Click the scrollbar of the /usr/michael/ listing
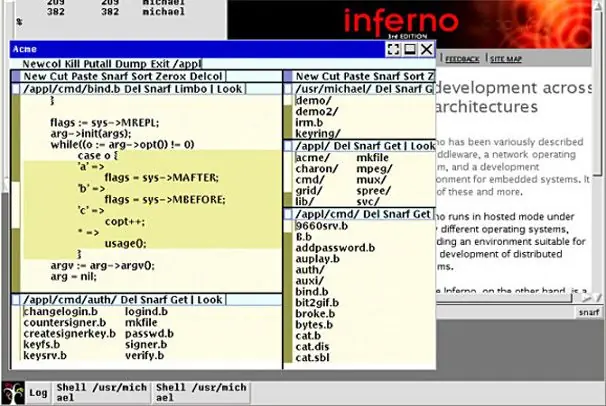This screenshot has height=406, width=606. pos(288,117)
